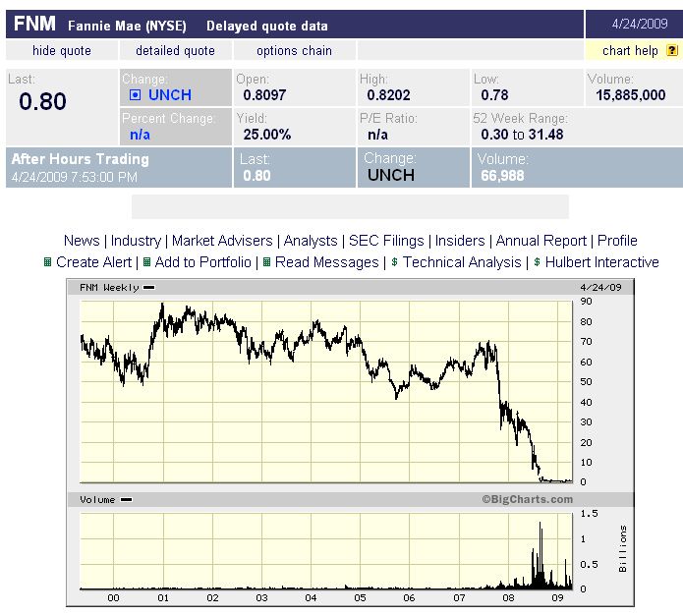683x616 pixels.
Task: Open the detailed quote tab
Action: pyautogui.click(x=176, y=50)
